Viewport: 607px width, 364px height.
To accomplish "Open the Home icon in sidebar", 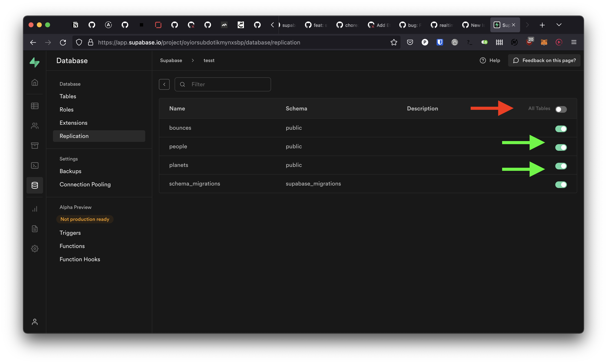I will pyautogui.click(x=35, y=82).
